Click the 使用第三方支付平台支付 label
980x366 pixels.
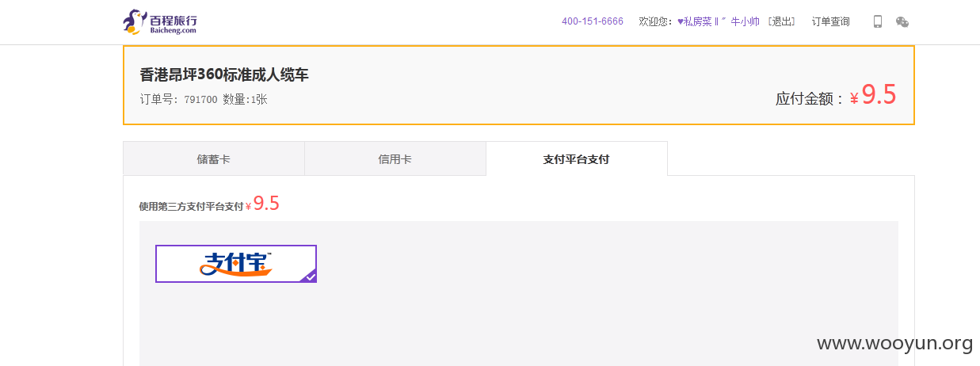tap(191, 206)
